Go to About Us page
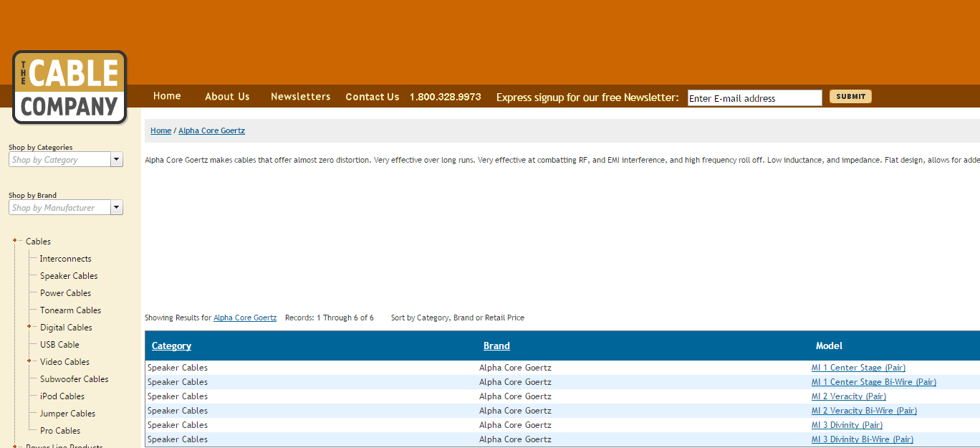Screen dimensions: 980x448 [x=227, y=97]
